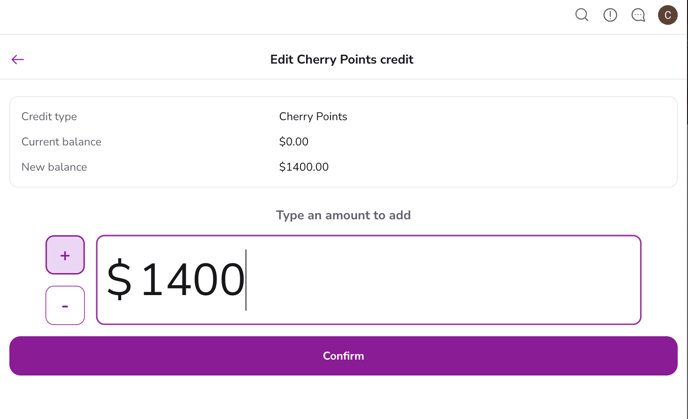This screenshot has height=419, width=688.
Task: Click "Type an amount to add" heading
Action: click(x=343, y=215)
